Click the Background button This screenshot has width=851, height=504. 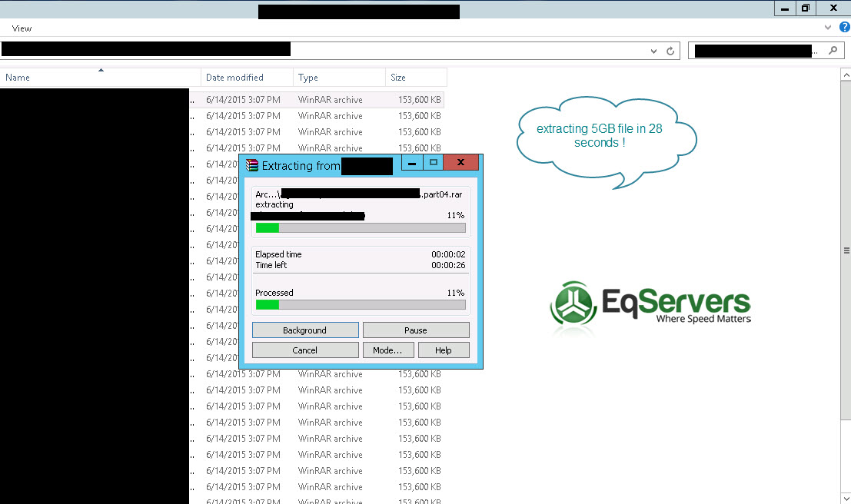(x=305, y=330)
